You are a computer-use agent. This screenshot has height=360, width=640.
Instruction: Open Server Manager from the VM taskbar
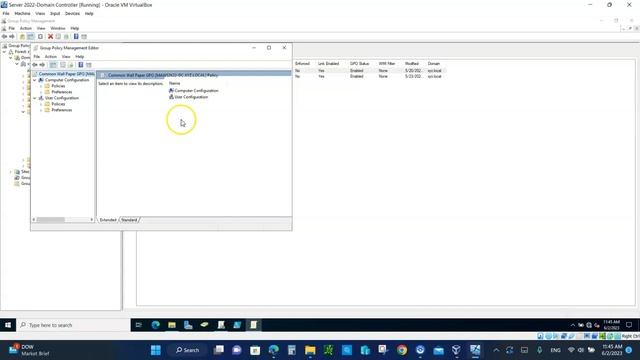tap(188, 325)
